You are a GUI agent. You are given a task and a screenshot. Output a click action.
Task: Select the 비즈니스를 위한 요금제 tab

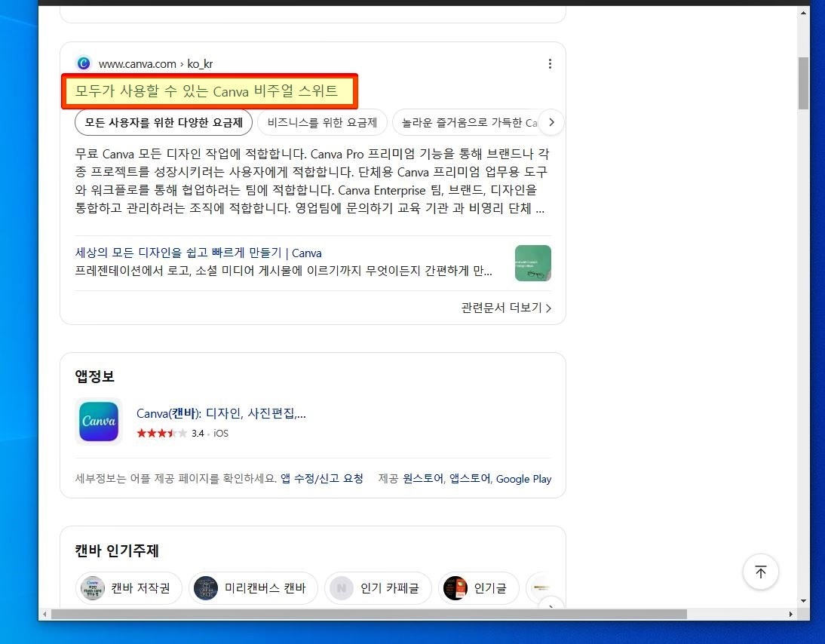[322, 123]
